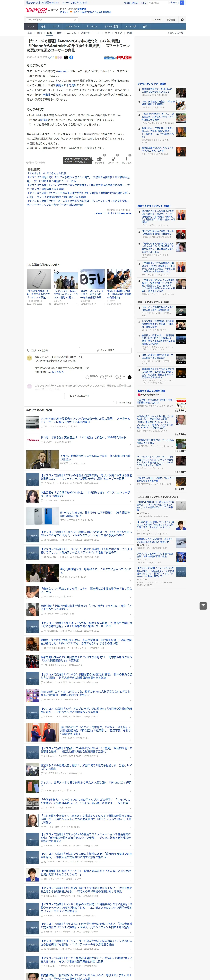
Task: Open the IT category
Action: (98, 33)
